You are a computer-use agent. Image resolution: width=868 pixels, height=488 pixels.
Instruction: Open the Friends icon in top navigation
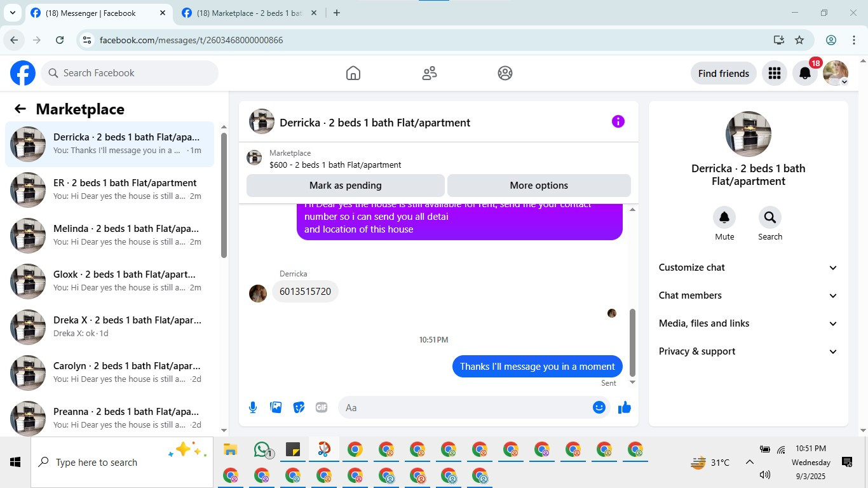[x=430, y=73]
